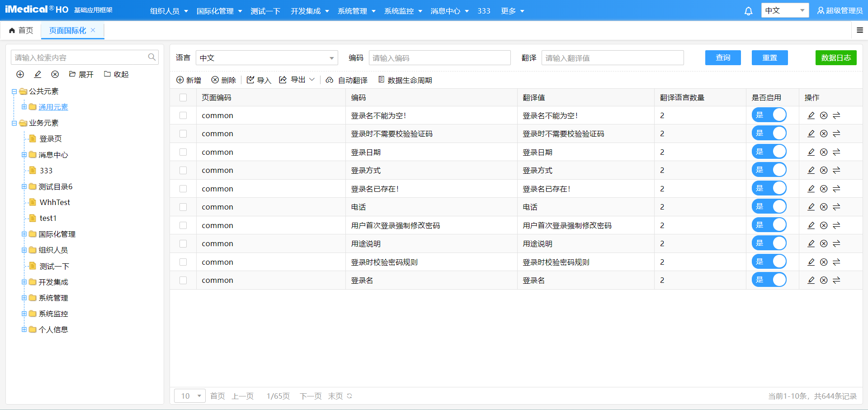Click 展开 to expand tree
Image resolution: width=868 pixels, height=410 pixels.
pos(81,74)
